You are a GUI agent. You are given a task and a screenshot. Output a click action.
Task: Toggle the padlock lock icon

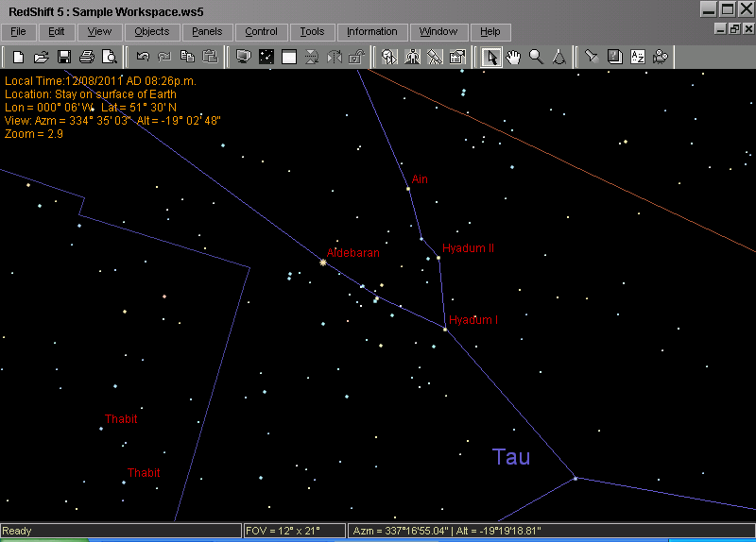[356, 57]
